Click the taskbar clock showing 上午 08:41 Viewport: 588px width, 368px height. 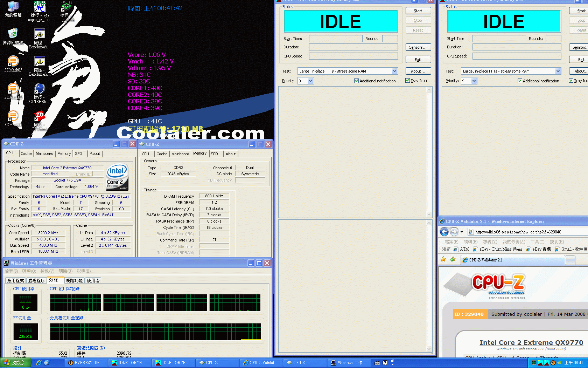[574, 363]
